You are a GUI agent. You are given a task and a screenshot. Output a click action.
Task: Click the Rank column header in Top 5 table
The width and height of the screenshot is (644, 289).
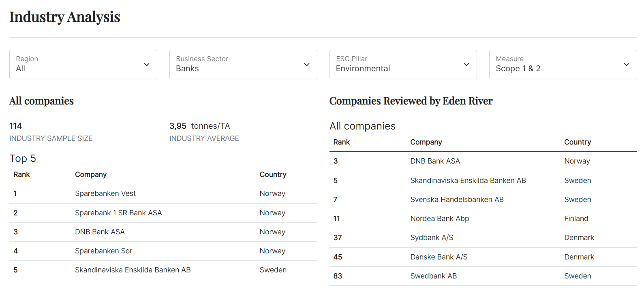tap(21, 174)
